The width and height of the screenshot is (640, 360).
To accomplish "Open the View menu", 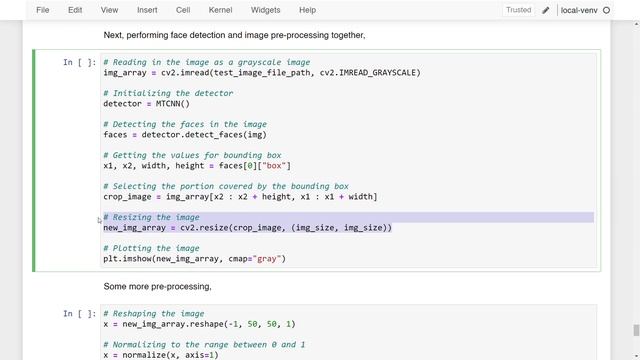I will click(109, 10).
